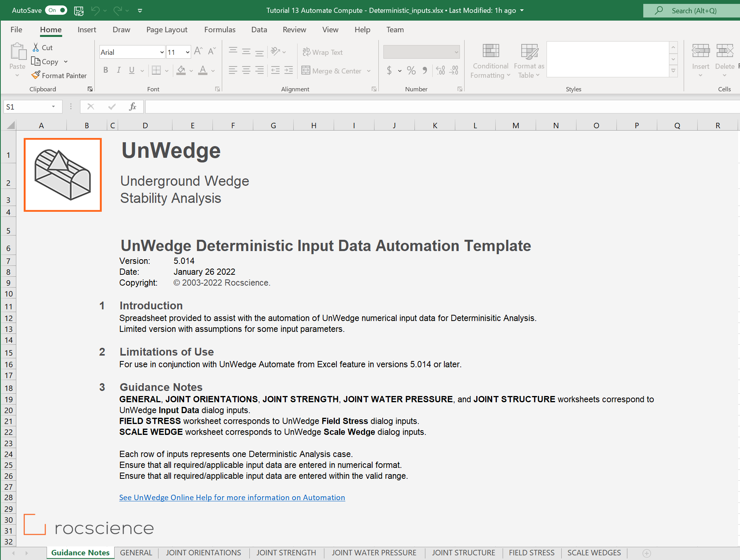The width and height of the screenshot is (740, 560).
Task: Click Center align icon
Action: point(246,70)
